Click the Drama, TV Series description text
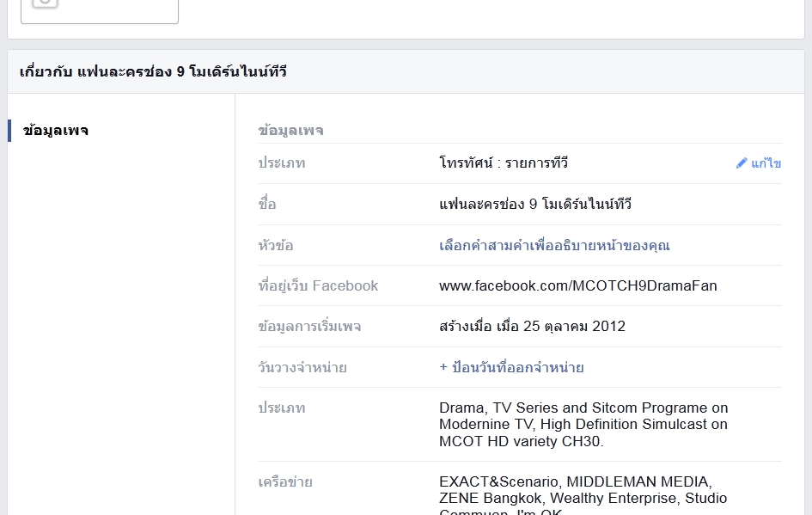This screenshot has width=812, height=515. tap(583, 425)
